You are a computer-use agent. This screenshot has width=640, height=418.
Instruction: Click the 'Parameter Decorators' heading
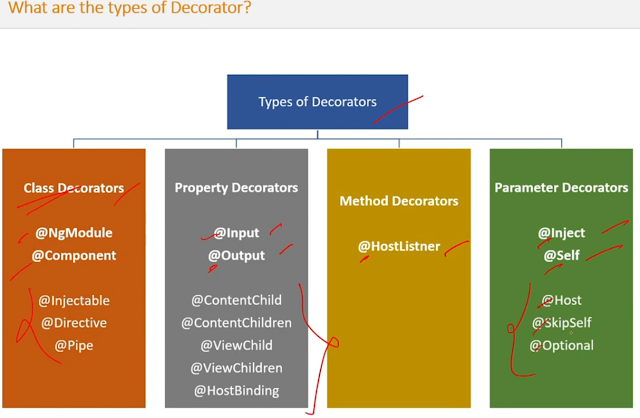(561, 188)
